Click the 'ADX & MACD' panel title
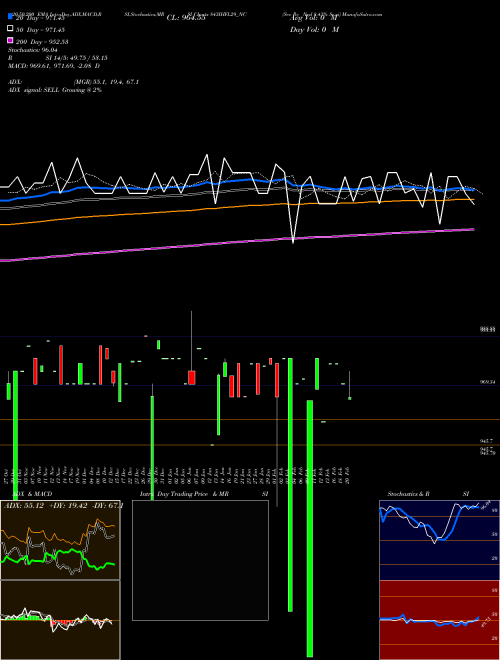500x660 pixels. (32, 494)
